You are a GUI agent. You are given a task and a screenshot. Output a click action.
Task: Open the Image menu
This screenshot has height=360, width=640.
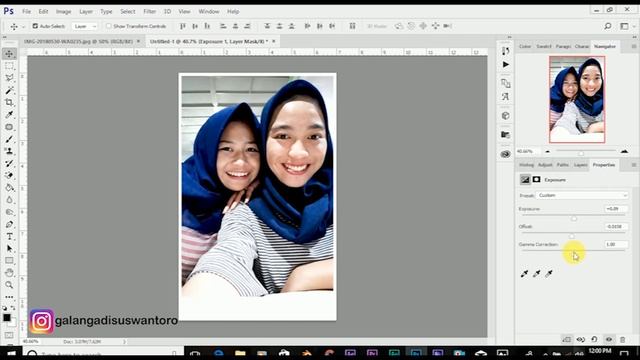(63, 11)
